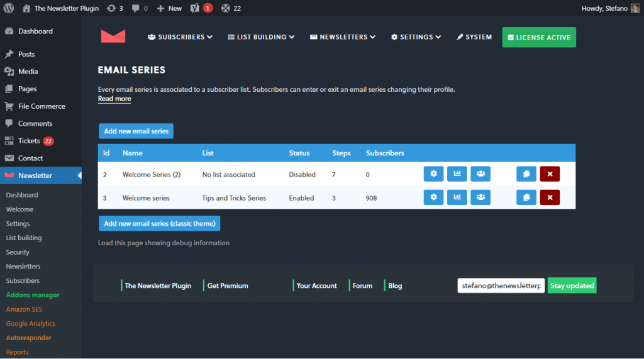This screenshot has height=359, width=644.
Task: Open Amazon SES submenu item
Action: (x=25, y=309)
